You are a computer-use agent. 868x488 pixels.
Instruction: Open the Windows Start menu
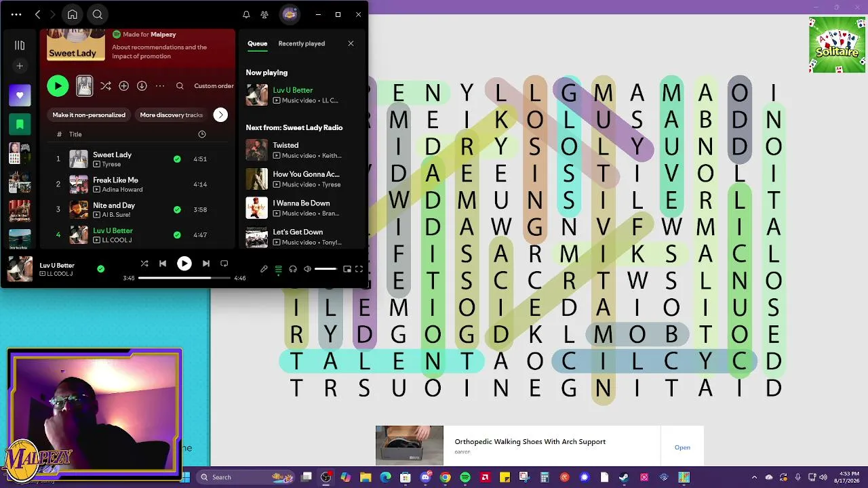[x=185, y=477]
